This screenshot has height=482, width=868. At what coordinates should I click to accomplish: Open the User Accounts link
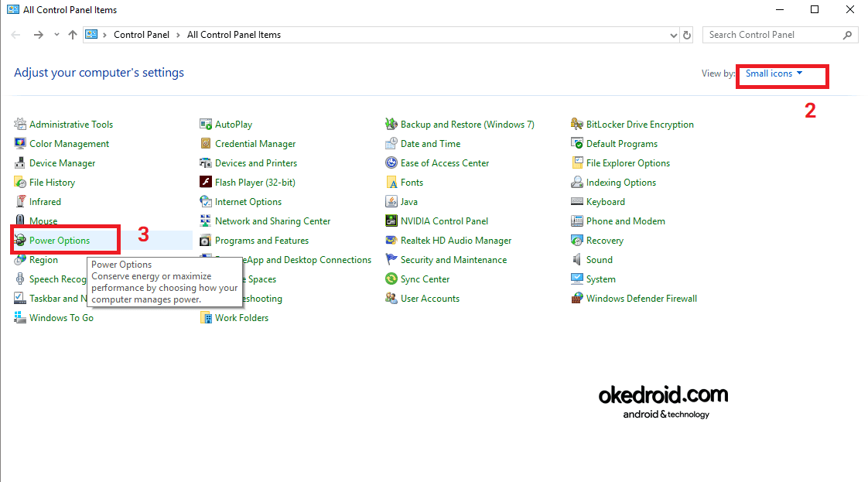[x=430, y=299]
